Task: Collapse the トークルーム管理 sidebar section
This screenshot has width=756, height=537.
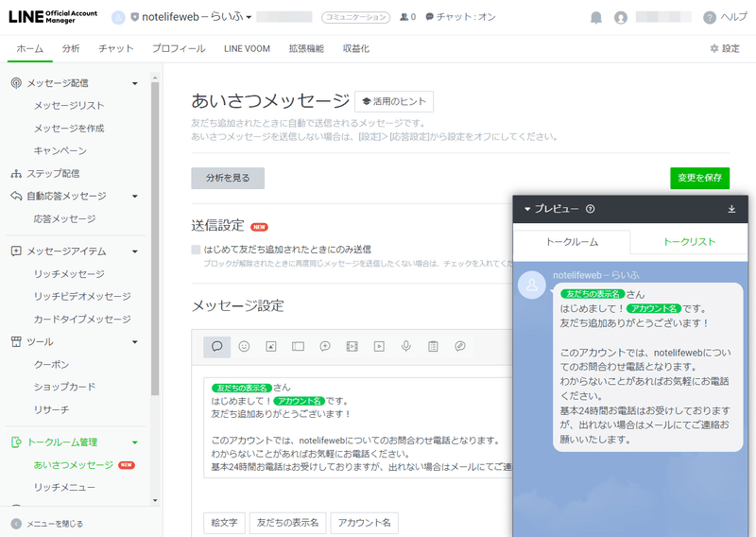Action: (135, 442)
